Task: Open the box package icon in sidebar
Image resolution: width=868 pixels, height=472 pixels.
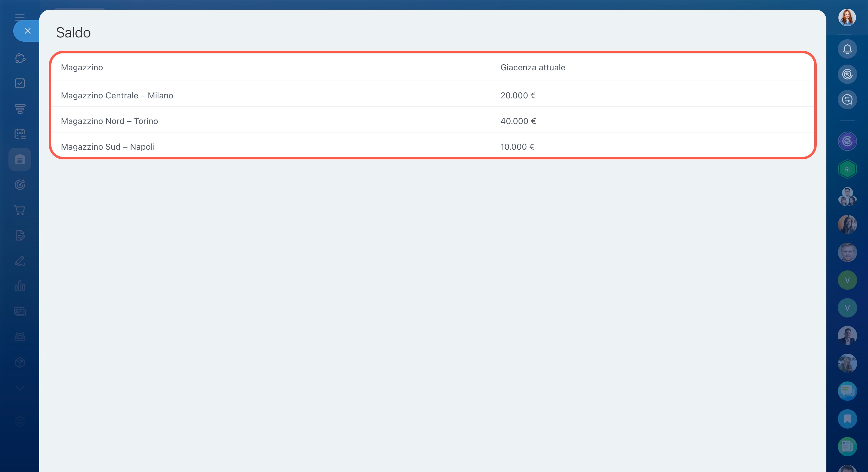Action: (20, 362)
